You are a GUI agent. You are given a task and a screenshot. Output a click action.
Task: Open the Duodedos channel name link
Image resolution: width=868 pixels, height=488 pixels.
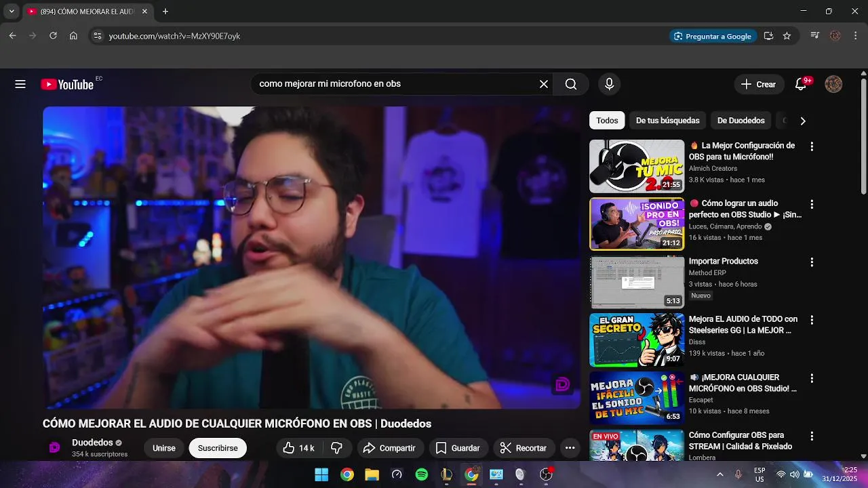click(x=92, y=443)
